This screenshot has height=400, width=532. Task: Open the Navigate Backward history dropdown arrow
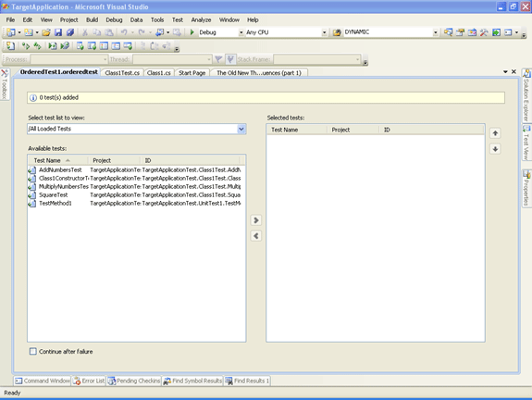click(168, 32)
